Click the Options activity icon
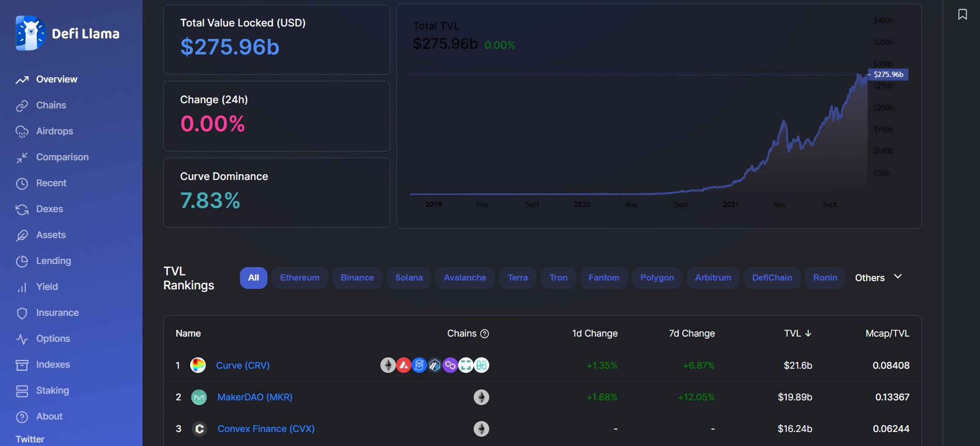This screenshot has width=980, height=446. coord(22,339)
